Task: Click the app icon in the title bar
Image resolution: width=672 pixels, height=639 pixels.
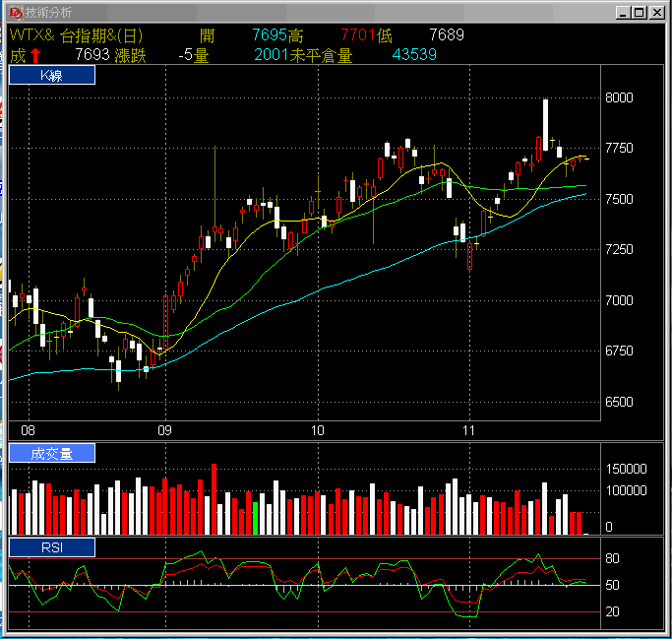Action: point(16,13)
